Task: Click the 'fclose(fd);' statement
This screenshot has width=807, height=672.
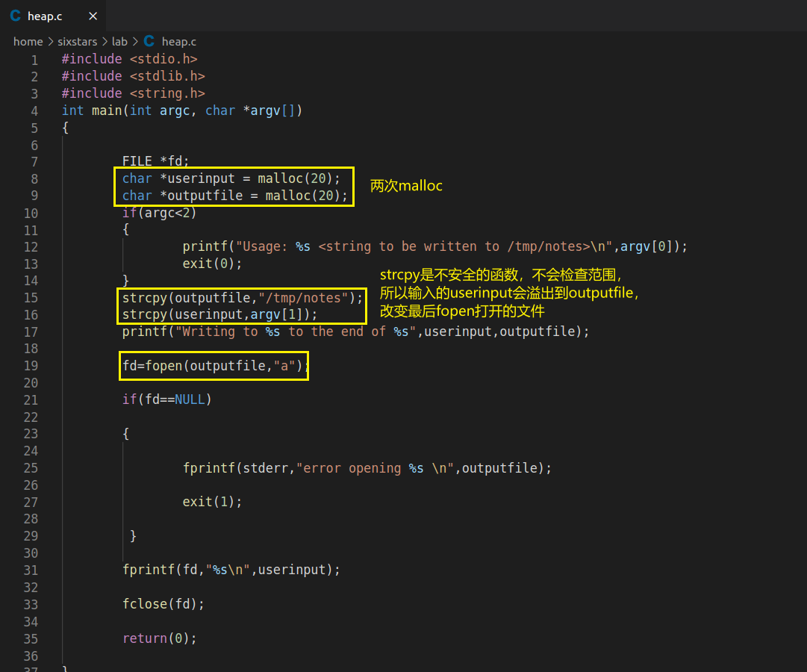Action: coord(163,604)
